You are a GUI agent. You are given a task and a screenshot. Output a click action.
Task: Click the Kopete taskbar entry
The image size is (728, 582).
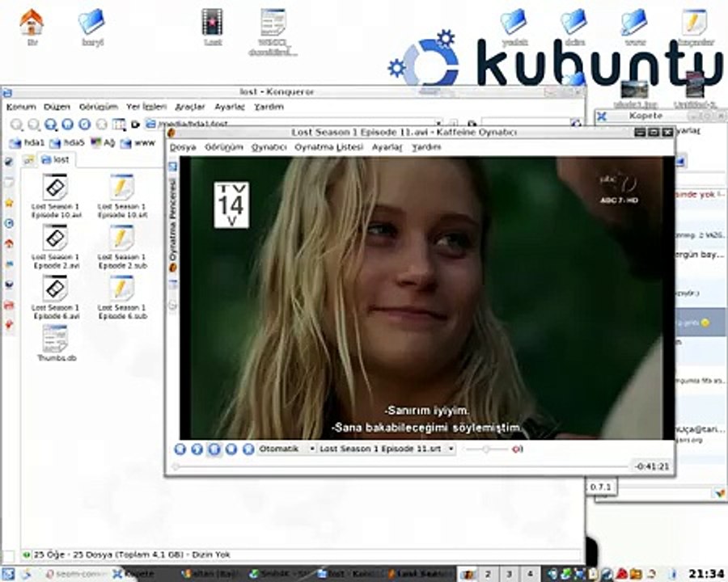tap(146, 575)
